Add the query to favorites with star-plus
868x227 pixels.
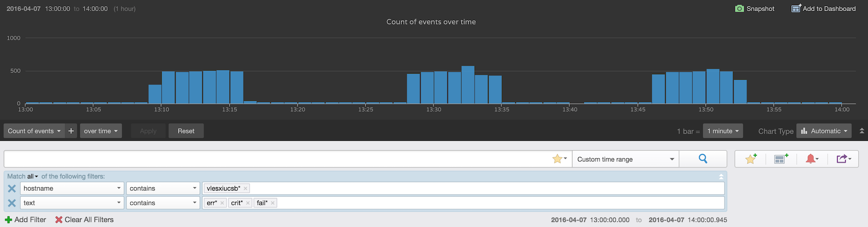pos(751,159)
